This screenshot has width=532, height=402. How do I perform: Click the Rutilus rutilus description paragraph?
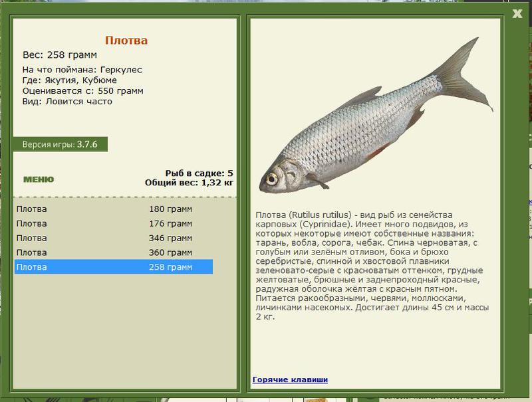pos(372,266)
